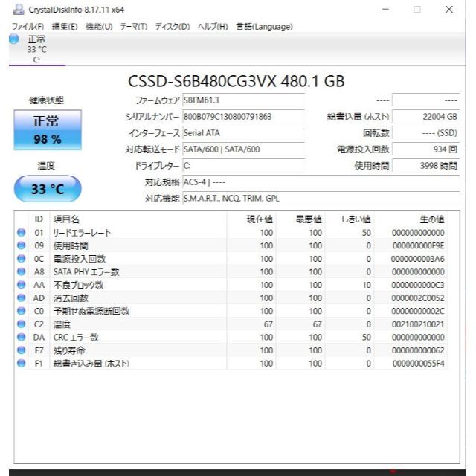Click the drive letter field C:

(x=243, y=166)
